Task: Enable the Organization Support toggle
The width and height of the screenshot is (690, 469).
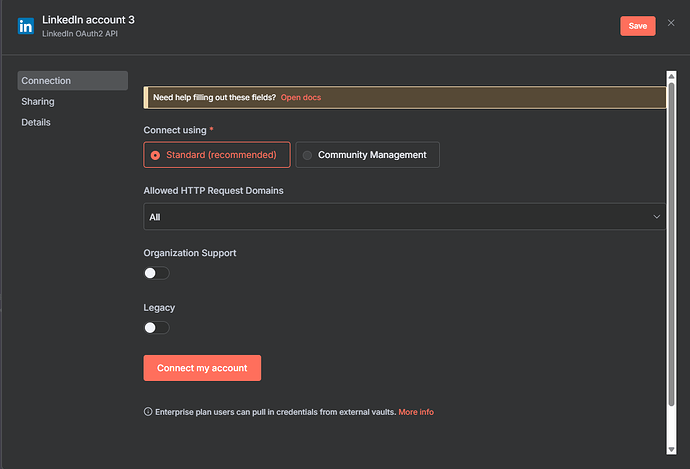Action: 157,273
